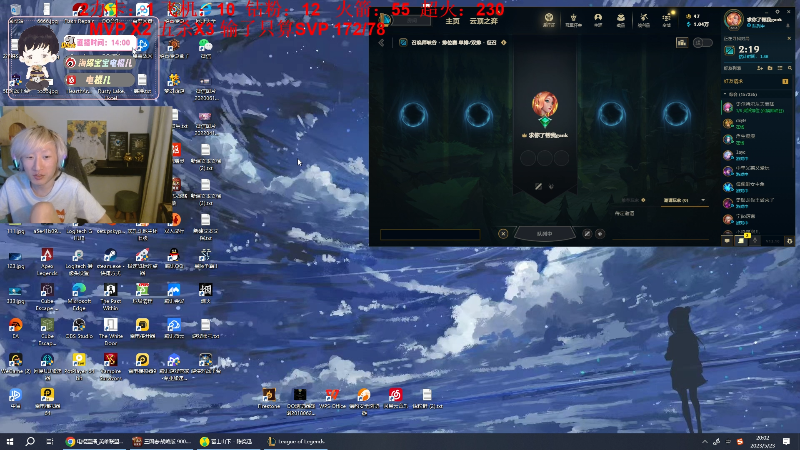This screenshot has height=450, width=800.
Task: Toggle the open party switch in lobby
Action: 703,42
